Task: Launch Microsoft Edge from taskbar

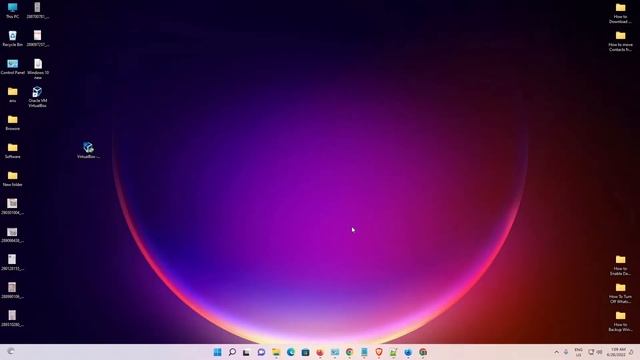Action: [x=291, y=352]
